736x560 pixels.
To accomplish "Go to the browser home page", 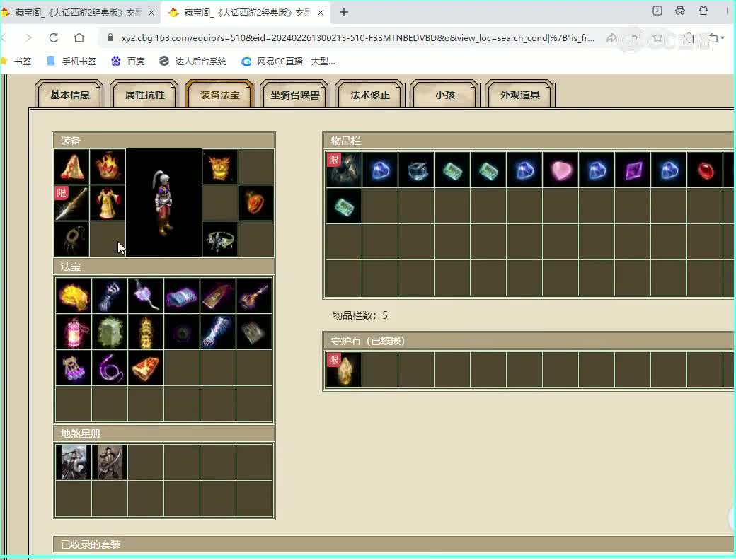I will pos(79,37).
